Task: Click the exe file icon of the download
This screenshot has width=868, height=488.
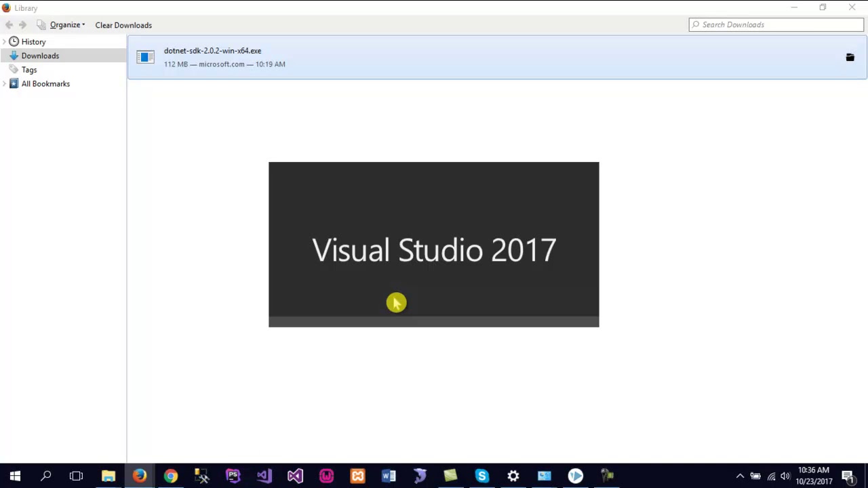Action: [x=145, y=58]
